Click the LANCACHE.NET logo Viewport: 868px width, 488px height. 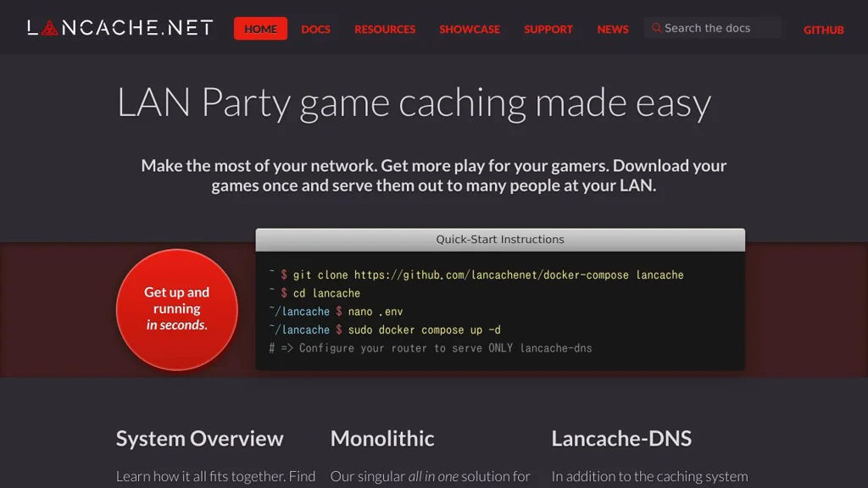tap(120, 28)
